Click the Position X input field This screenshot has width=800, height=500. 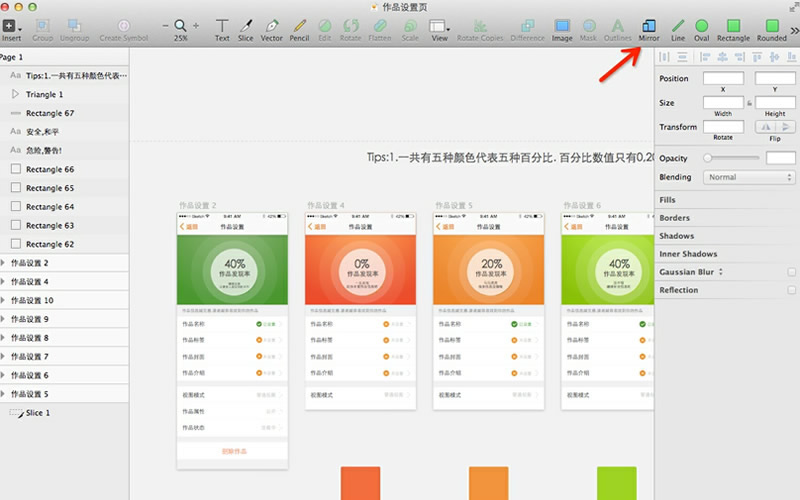(723, 78)
